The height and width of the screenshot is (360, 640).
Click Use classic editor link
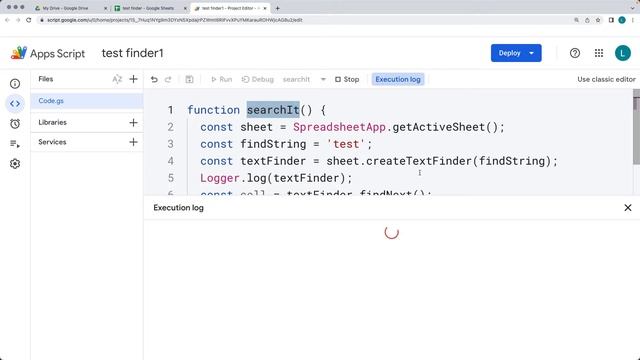point(606,79)
